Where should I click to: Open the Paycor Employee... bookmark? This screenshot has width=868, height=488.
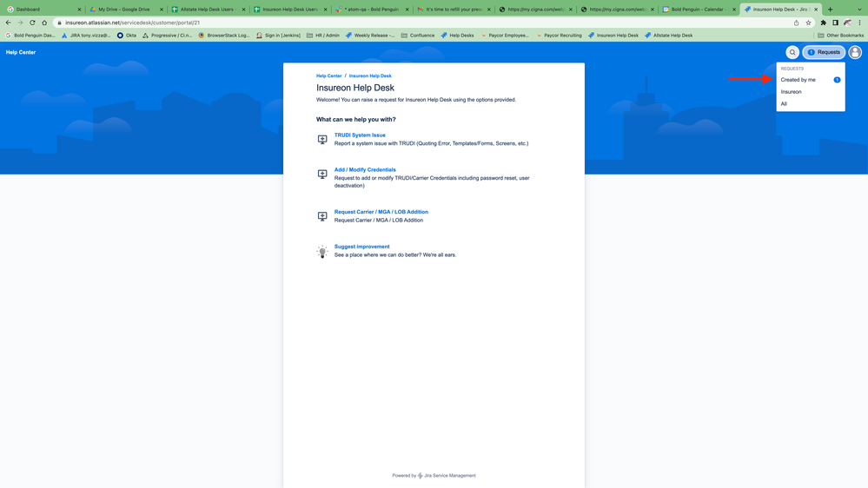pos(504,36)
